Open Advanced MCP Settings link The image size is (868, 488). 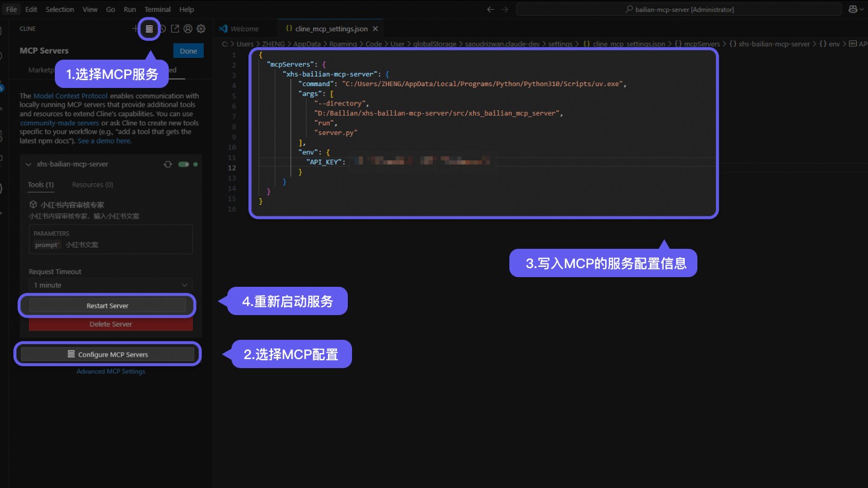(111, 371)
